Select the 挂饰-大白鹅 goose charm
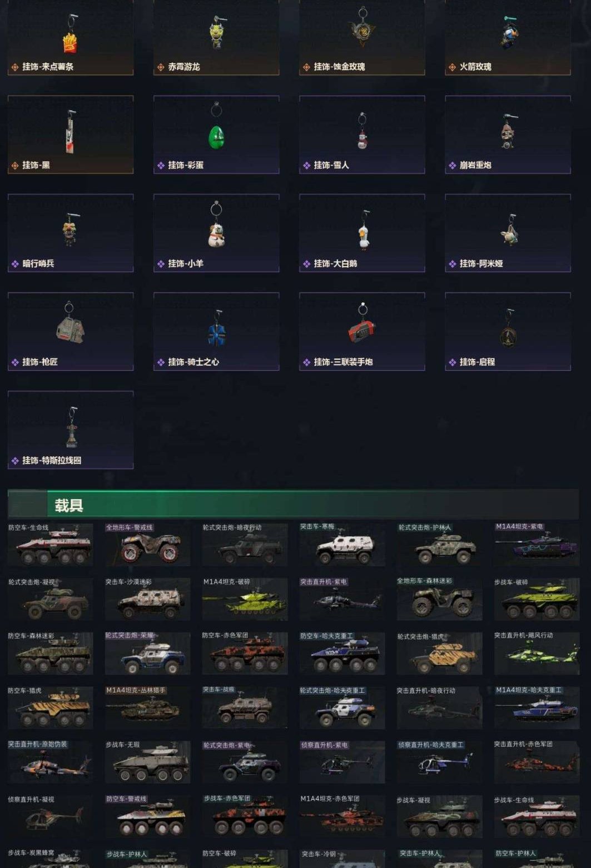The image size is (591, 868). pos(362,233)
